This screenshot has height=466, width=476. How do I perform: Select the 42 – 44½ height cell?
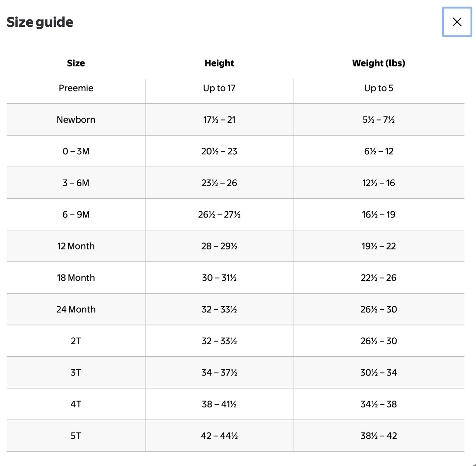click(219, 435)
